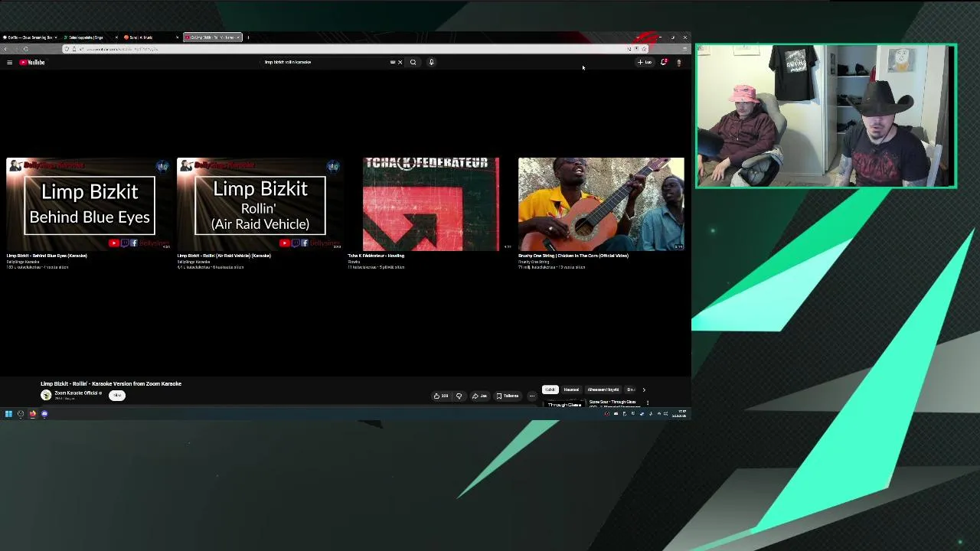
Task: Reload the page with browser refresh
Action: (x=25, y=49)
